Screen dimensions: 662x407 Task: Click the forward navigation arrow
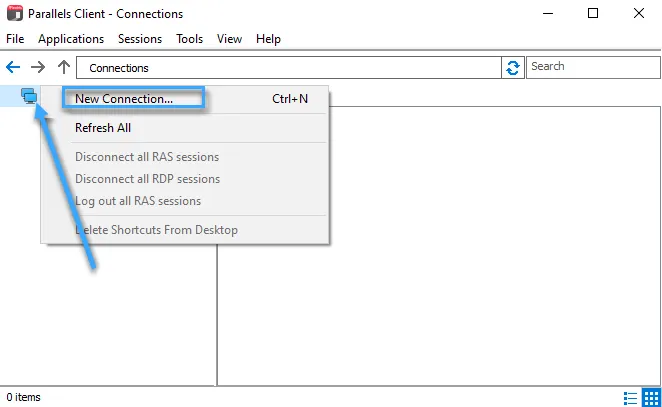click(38, 67)
